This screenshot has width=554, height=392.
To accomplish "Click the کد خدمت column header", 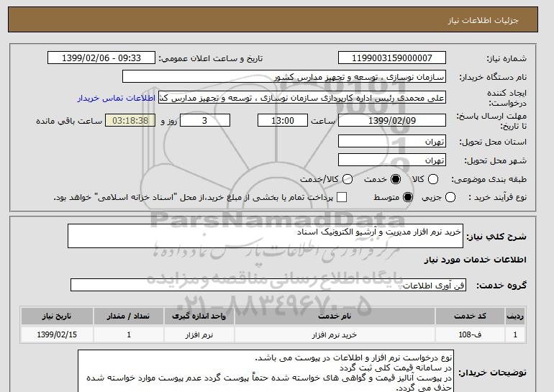I will coord(470,316).
